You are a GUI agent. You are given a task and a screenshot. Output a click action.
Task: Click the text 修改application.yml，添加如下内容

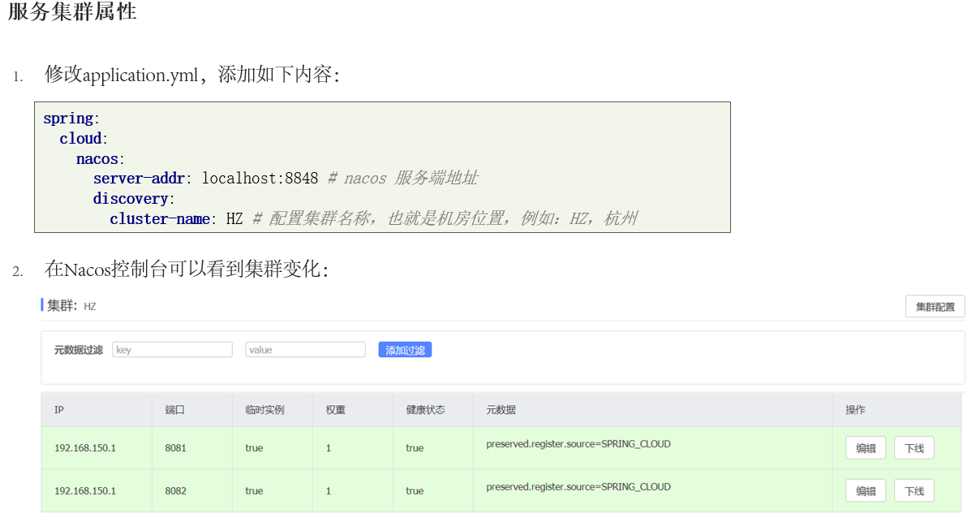click(192, 75)
